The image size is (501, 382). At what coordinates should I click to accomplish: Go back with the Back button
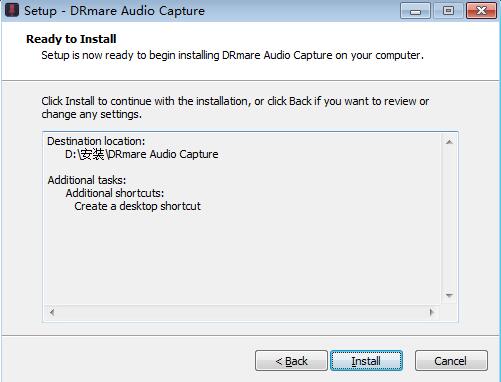click(x=291, y=360)
